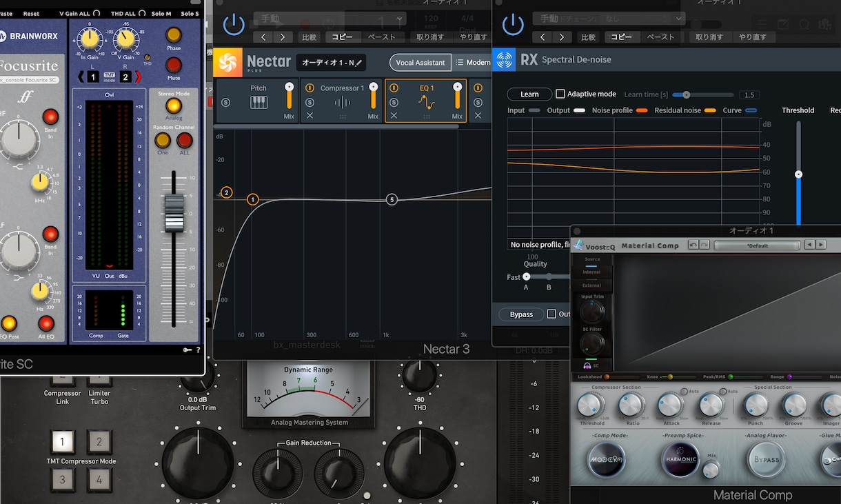The height and width of the screenshot is (504, 841).
Task: Select previous preset in Material Comp
Action: click(810, 245)
